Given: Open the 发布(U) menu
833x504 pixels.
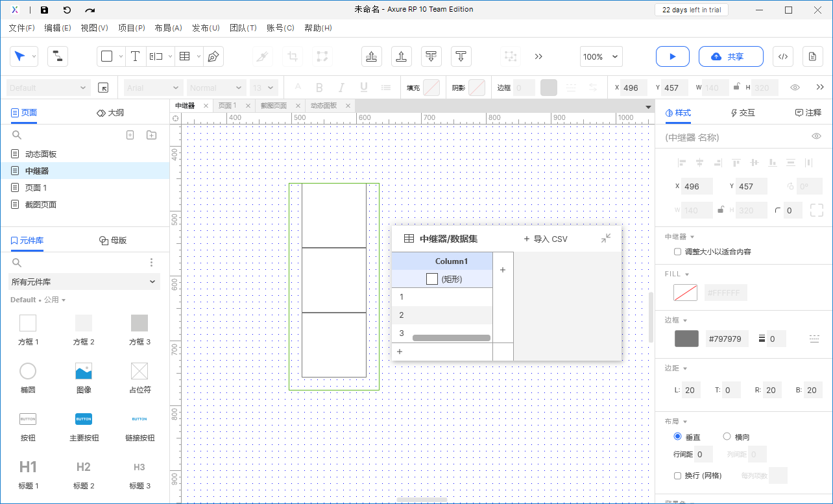Looking at the screenshot, I should click(206, 28).
